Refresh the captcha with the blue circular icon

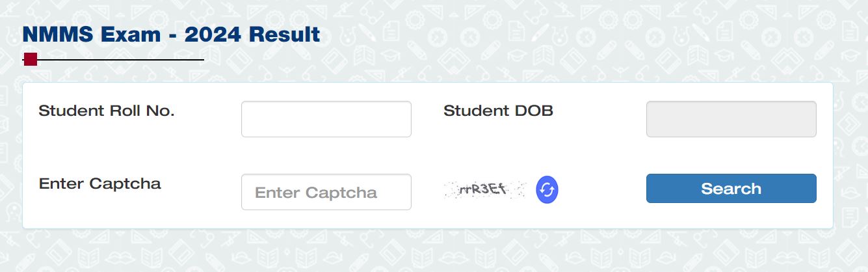coord(547,190)
